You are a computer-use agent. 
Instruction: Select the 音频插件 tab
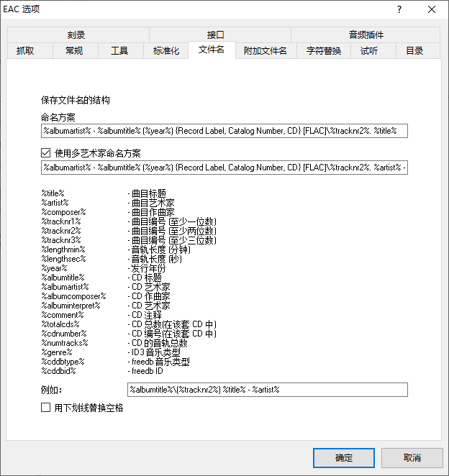pyautogui.click(x=366, y=35)
